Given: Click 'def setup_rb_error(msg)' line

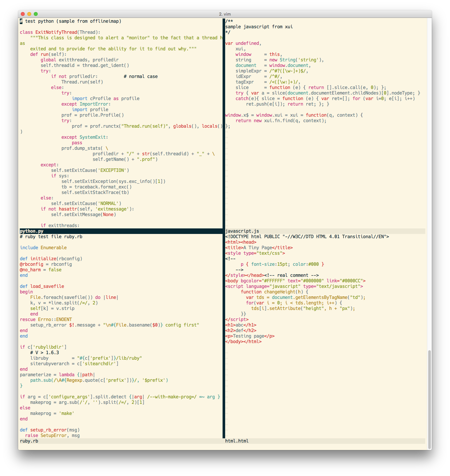Looking at the screenshot, I should pyautogui.click(x=50, y=430).
